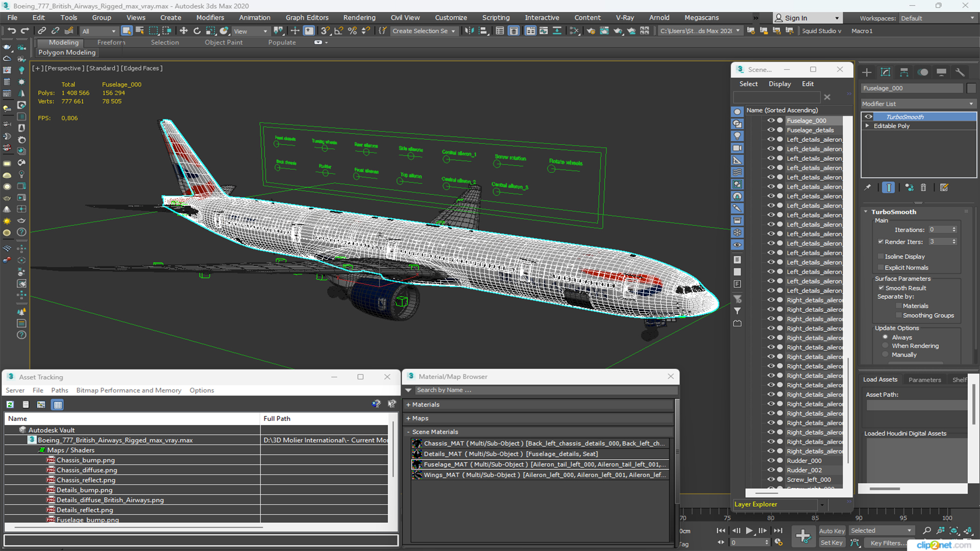Click the Undo arrow in main toolbar
Screen dimensions: 980x551
11,31
